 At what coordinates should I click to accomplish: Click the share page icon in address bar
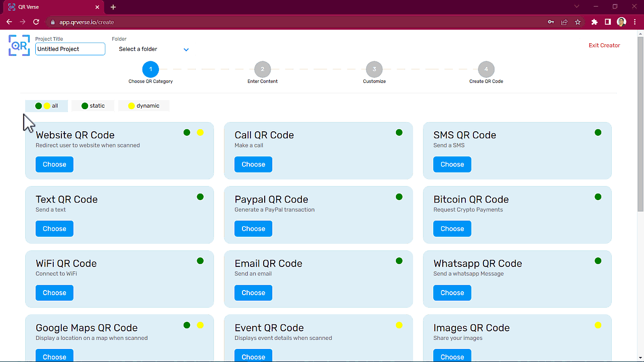tap(565, 22)
